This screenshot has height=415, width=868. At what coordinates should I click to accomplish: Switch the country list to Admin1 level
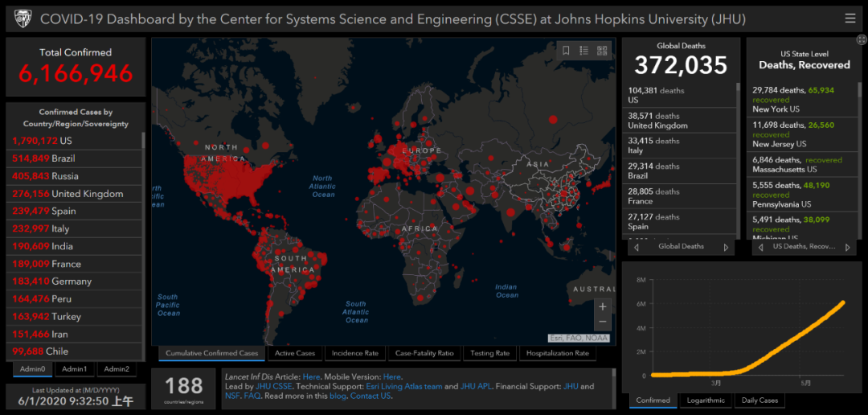click(x=75, y=369)
